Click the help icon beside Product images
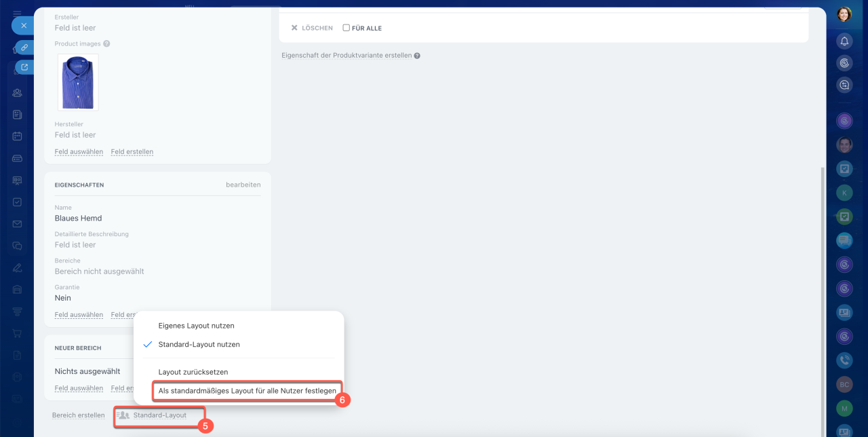The width and height of the screenshot is (868, 437). (x=106, y=44)
